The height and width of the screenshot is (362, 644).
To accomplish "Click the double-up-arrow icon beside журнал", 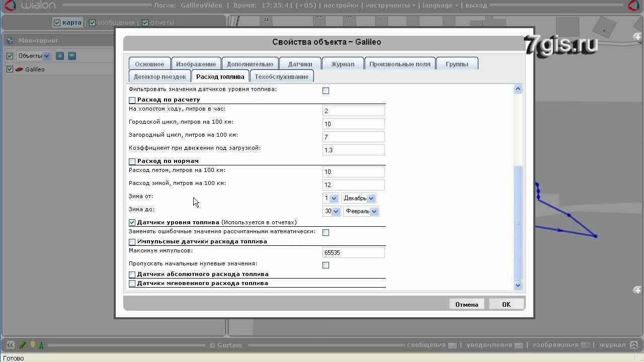I will (x=635, y=345).
